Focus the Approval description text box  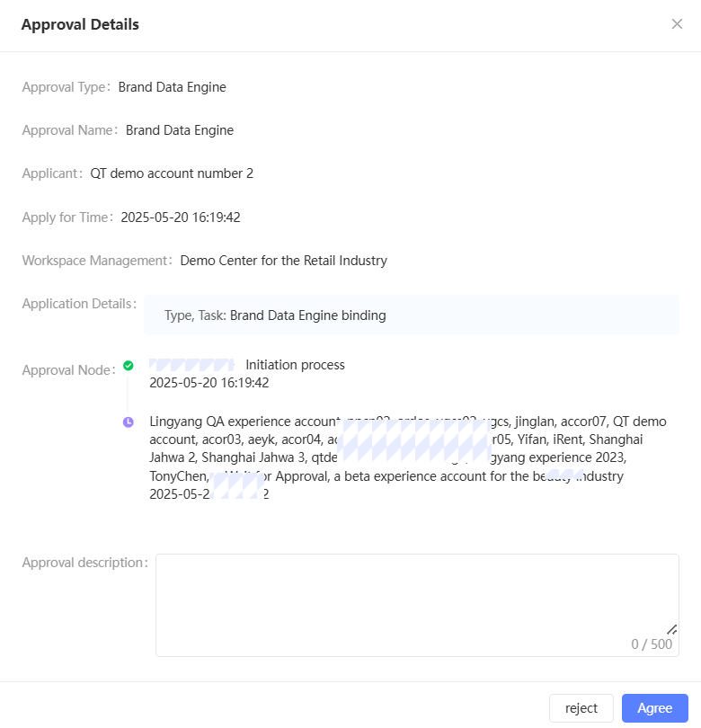click(x=417, y=593)
